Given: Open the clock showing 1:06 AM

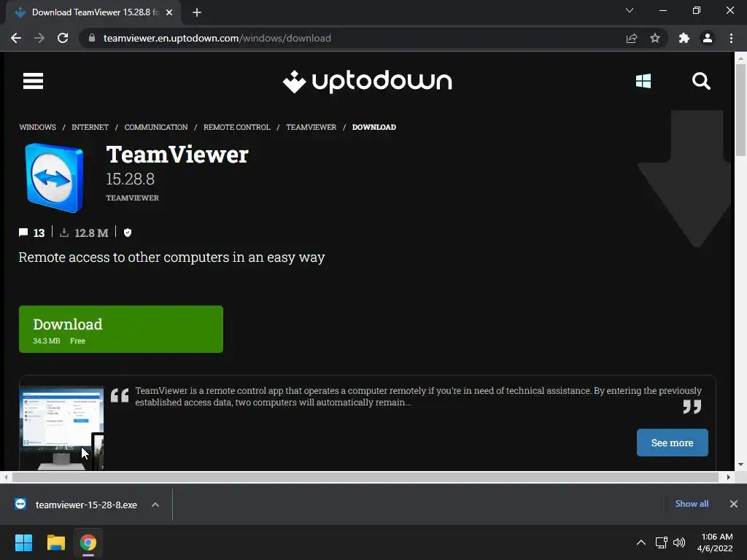Looking at the screenshot, I should (715, 542).
